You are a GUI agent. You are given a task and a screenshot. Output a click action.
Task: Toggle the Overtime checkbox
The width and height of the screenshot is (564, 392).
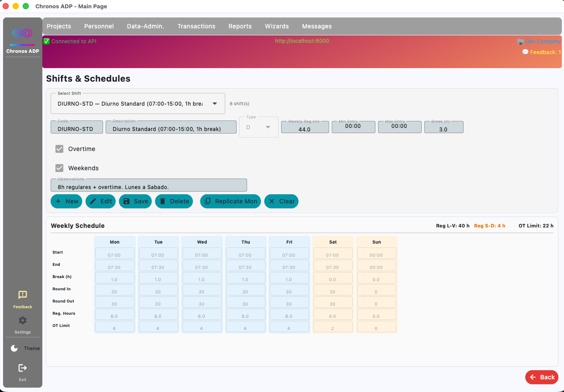[59, 149]
